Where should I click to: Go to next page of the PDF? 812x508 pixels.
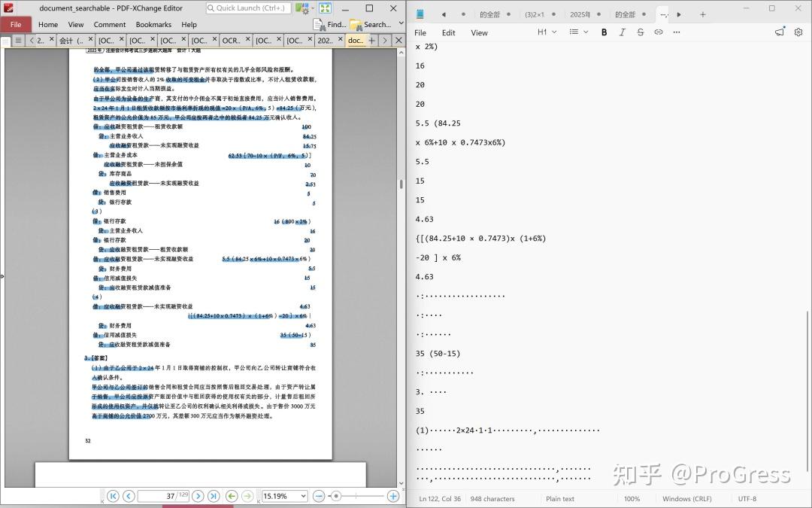pyautogui.click(x=198, y=496)
